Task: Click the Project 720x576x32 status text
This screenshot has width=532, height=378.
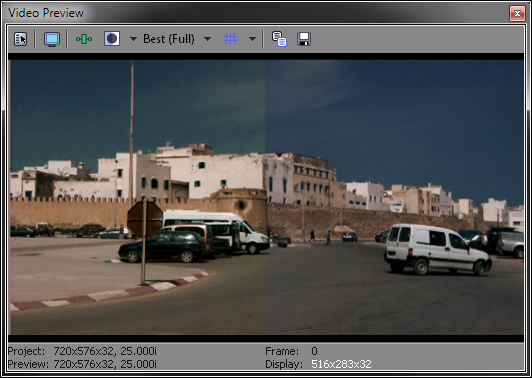Action: click(x=82, y=351)
